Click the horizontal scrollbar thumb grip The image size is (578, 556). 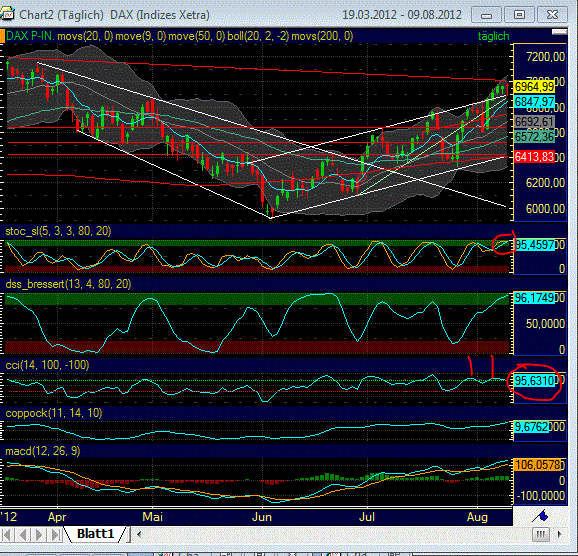[540, 534]
